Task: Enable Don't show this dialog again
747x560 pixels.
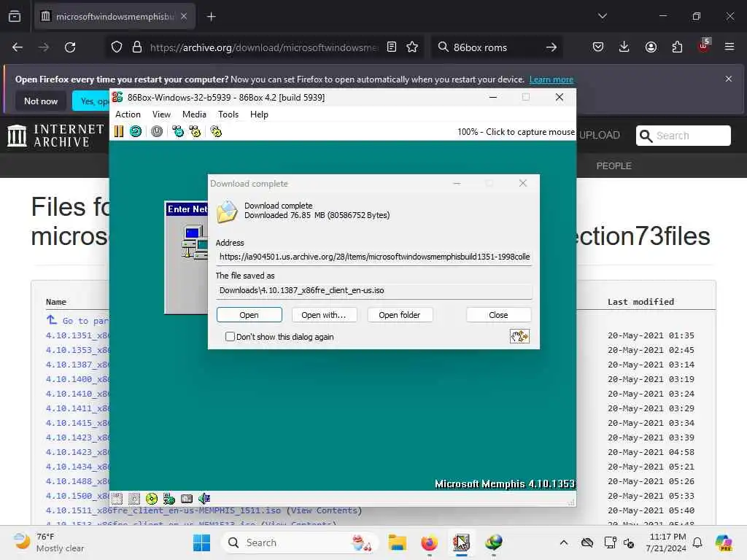Action: 230,337
